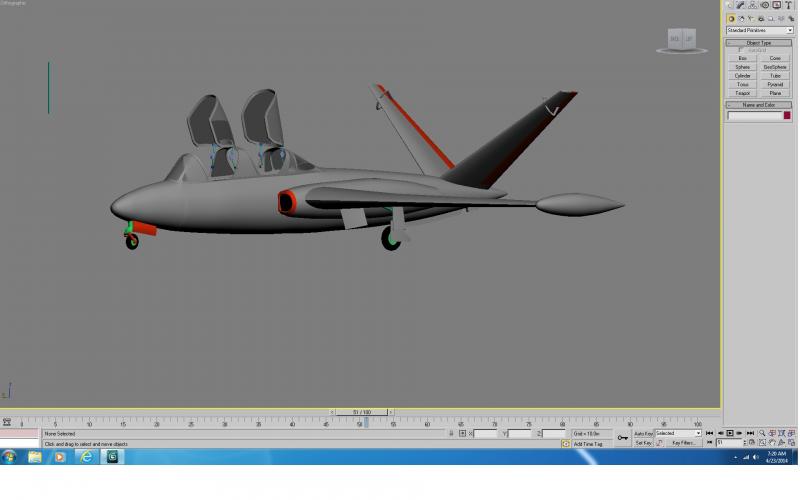Go to start frame playback button
The width and height of the screenshot is (800, 500).
710,433
